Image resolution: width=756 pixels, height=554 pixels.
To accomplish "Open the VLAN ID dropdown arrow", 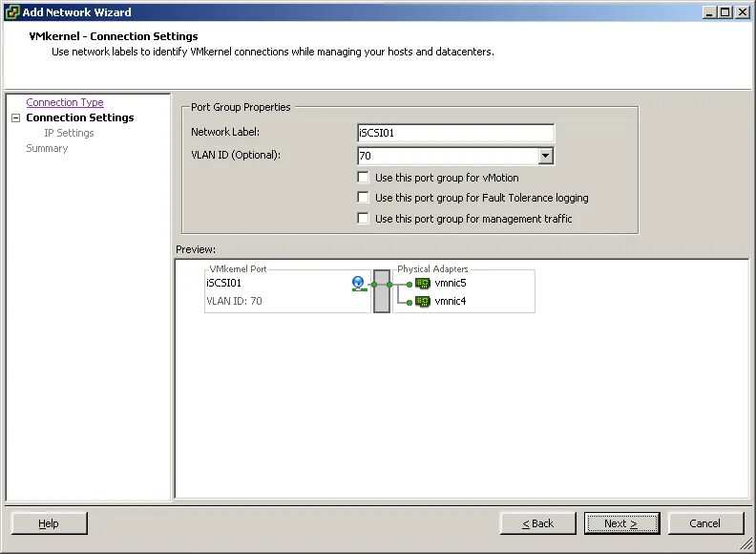I will [545, 156].
